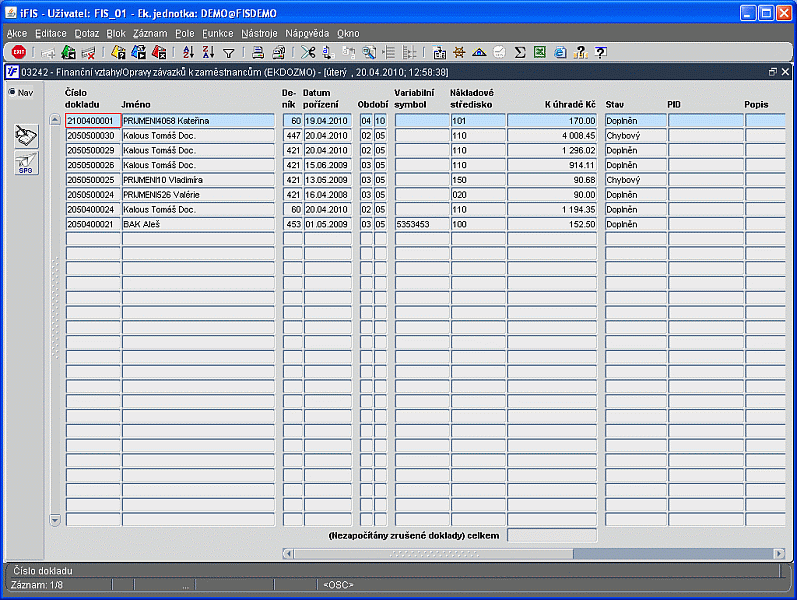Sort ascending with the A-Z icon
The height and width of the screenshot is (600, 797).
pyautogui.click(x=189, y=52)
